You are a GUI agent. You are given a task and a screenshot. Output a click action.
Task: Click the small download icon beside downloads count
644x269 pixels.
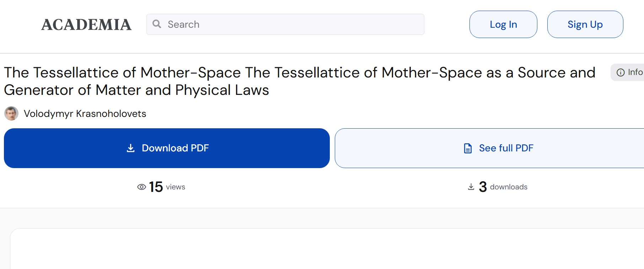(x=471, y=187)
